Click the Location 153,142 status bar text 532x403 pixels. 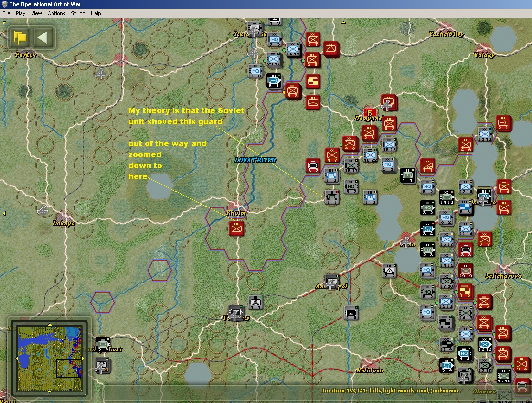[x=391, y=391]
